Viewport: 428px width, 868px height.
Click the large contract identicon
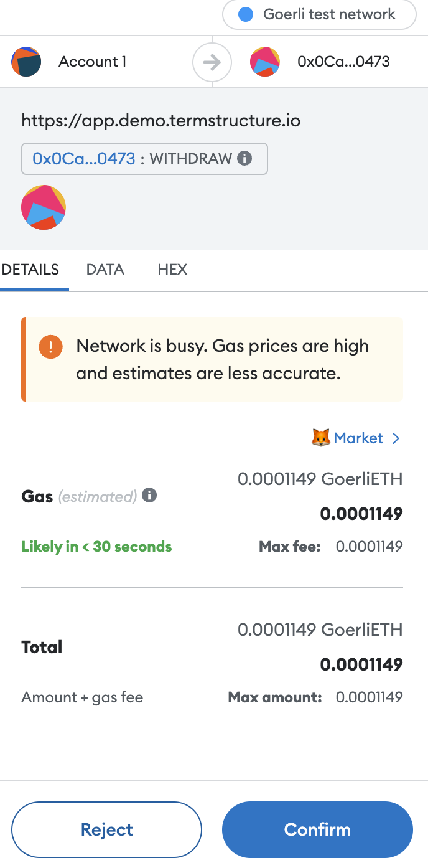(x=44, y=207)
